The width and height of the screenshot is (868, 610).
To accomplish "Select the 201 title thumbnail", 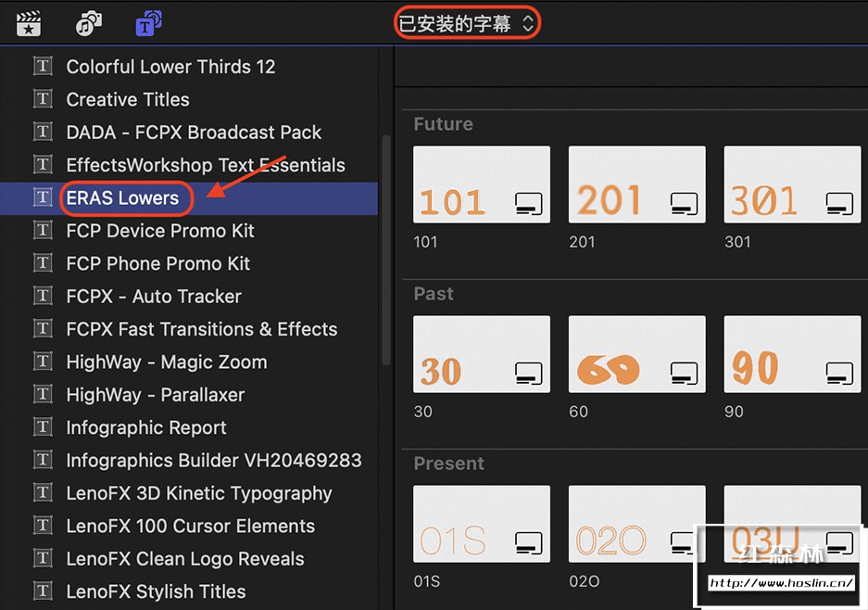I will coord(637,184).
